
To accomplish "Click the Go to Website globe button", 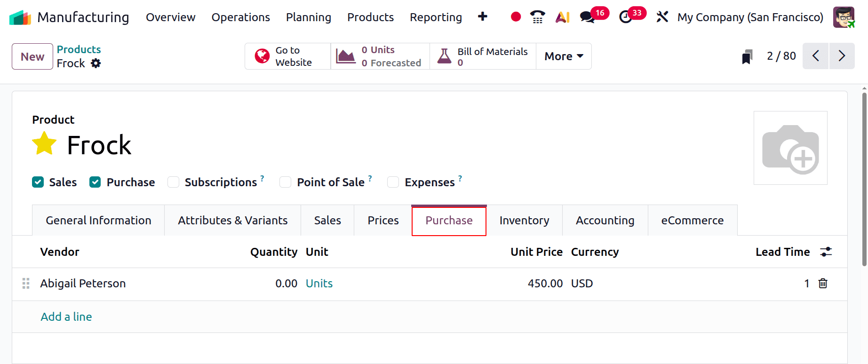I will pyautogui.click(x=287, y=56).
